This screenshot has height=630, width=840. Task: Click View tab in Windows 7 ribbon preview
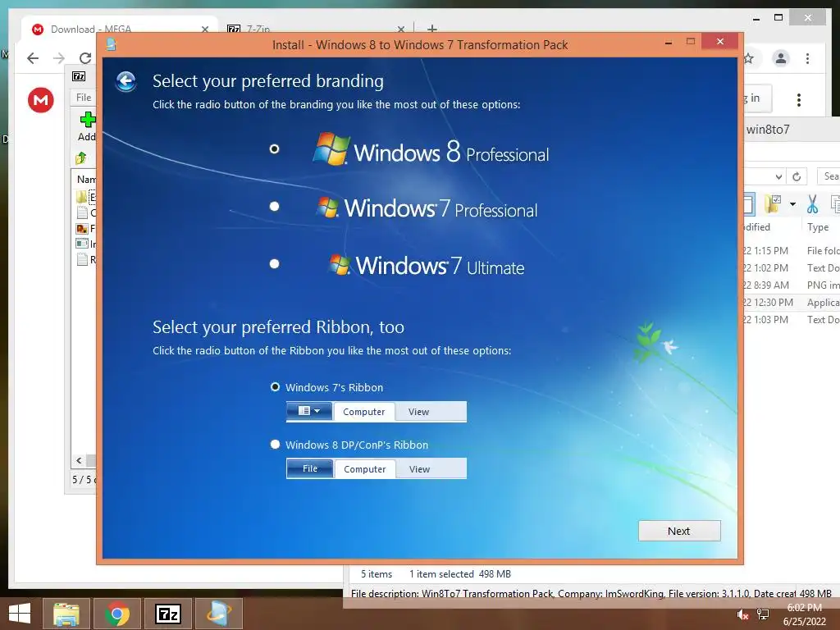click(418, 412)
